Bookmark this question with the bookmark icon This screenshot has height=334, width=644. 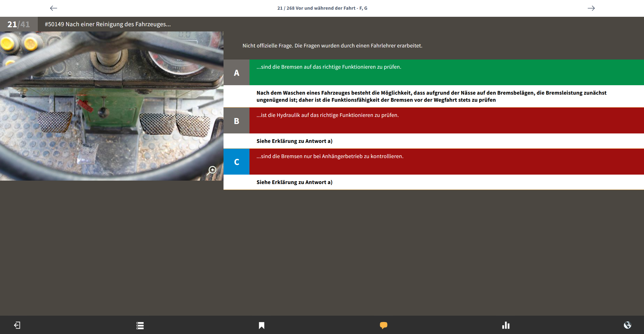pos(262,325)
